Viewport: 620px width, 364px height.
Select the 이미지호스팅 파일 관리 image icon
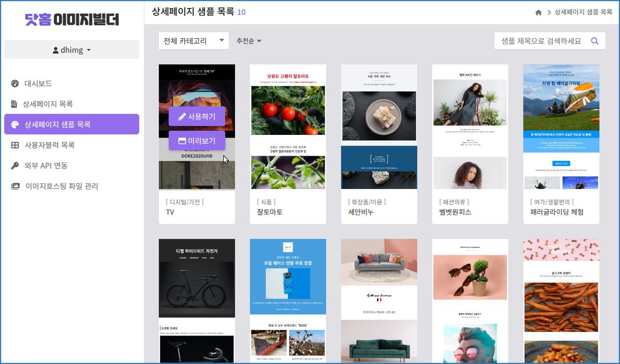pyautogui.click(x=16, y=186)
